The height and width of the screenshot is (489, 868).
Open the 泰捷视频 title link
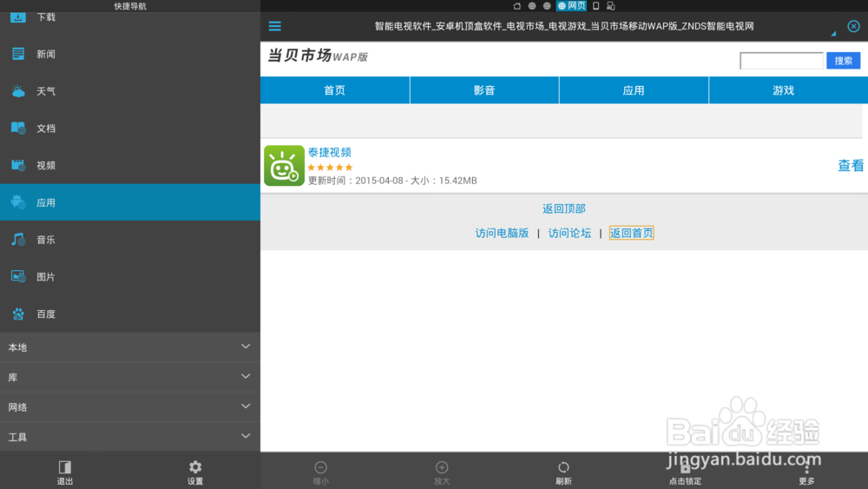329,152
